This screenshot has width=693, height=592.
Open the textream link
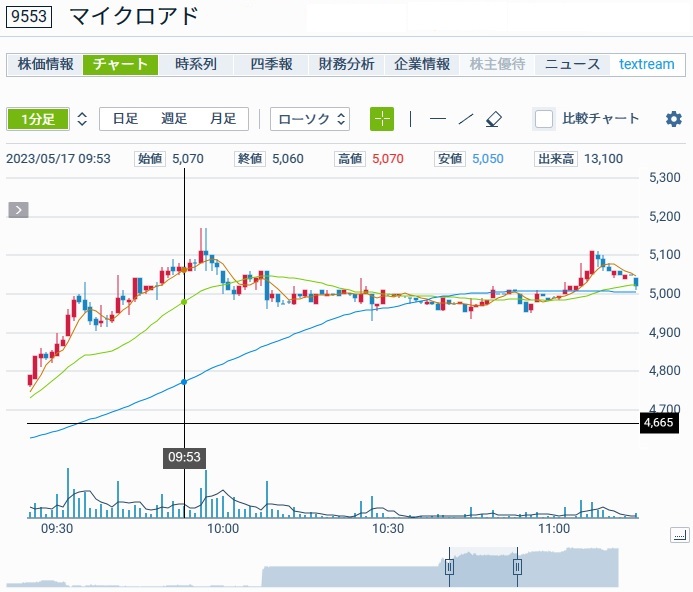[x=646, y=64]
